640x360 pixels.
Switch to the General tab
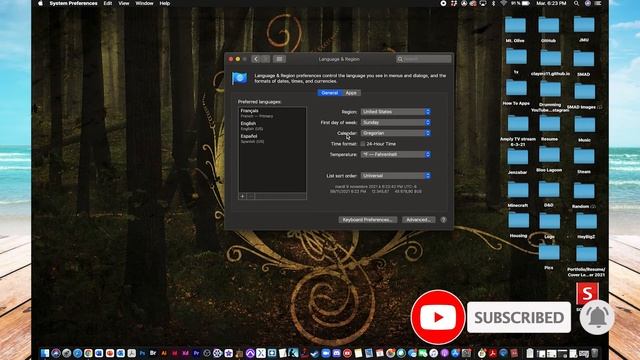[x=329, y=93]
